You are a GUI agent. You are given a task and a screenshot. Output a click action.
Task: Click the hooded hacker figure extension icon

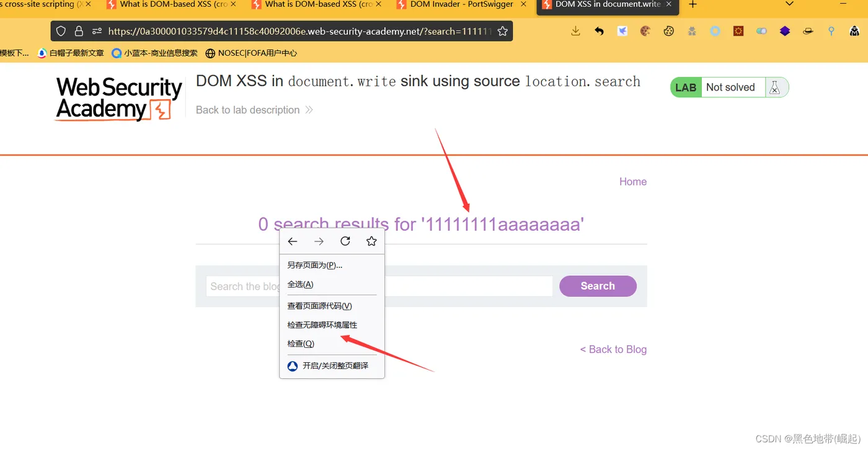tap(854, 31)
